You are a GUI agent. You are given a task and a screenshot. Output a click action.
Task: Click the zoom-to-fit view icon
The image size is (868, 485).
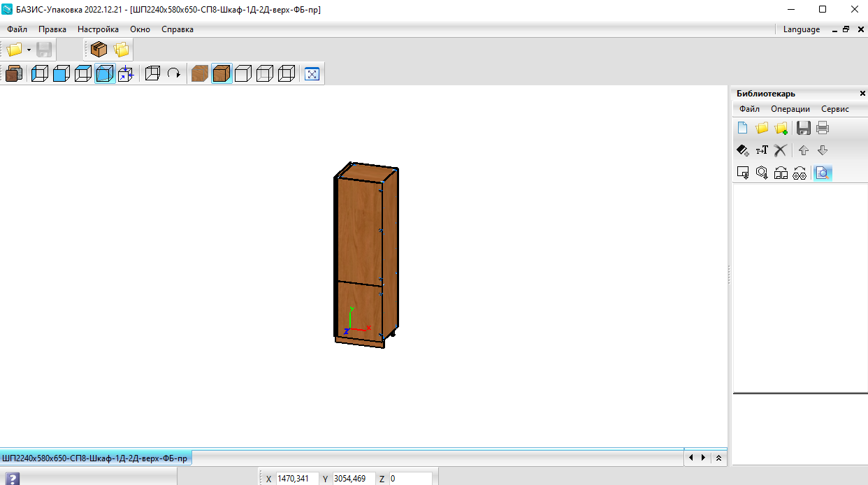(312, 73)
